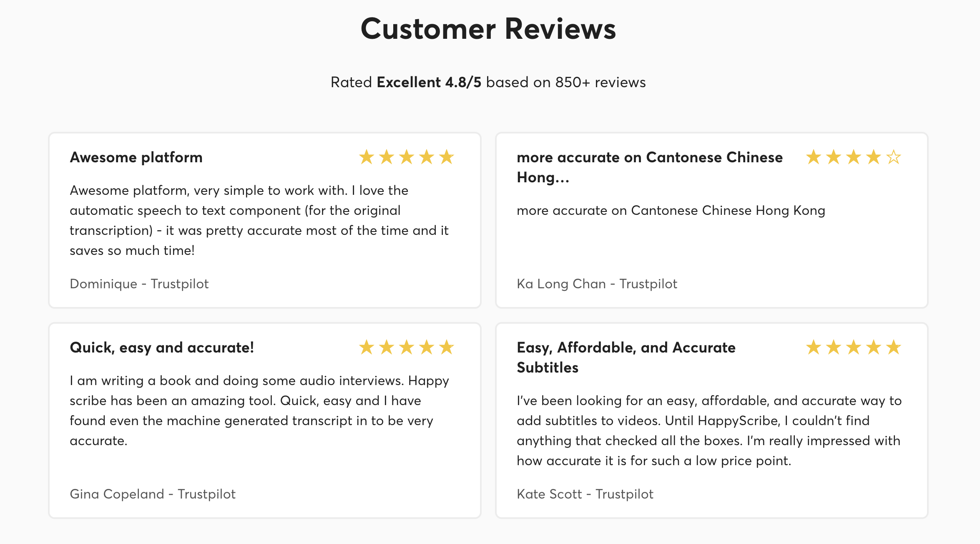Click the "Excellent 4.8/5" rating text
The image size is (980, 544).
click(x=429, y=82)
